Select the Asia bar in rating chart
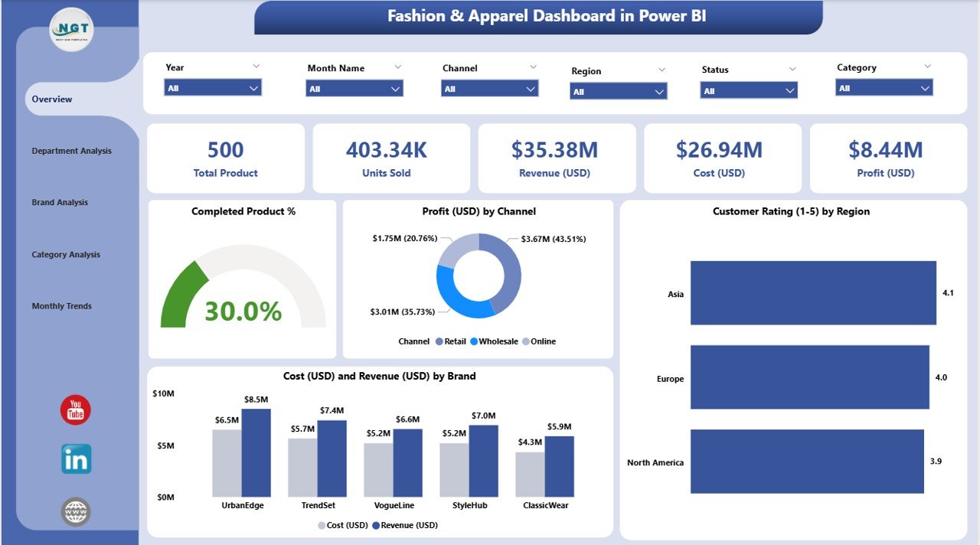The height and width of the screenshot is (545, 980). click(x=812, y=293)
